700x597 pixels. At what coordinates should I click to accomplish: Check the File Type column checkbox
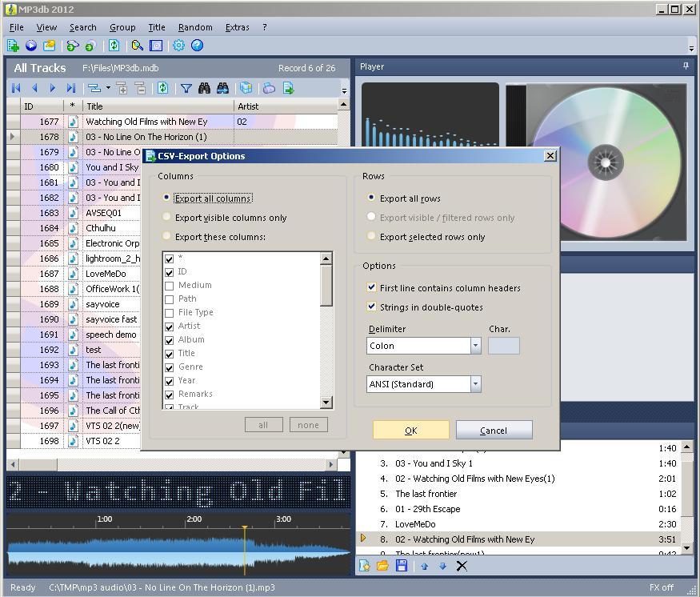click(x=169, y=313)
